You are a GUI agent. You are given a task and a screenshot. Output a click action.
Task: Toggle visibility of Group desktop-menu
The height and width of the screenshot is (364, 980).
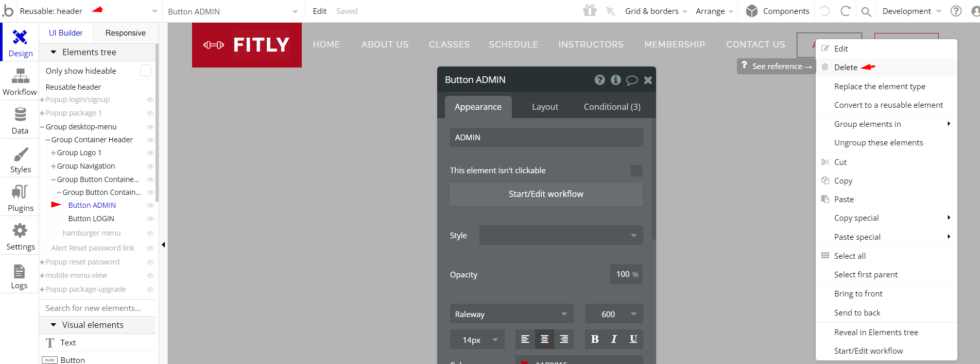click(150, 127)
